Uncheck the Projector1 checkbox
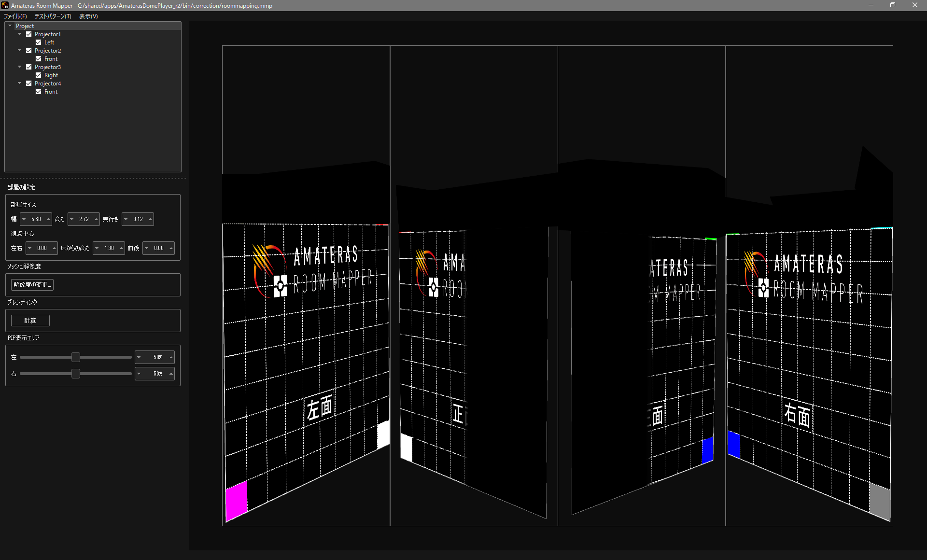The height and width of the screenshot is (560, 927). (29, 34)
